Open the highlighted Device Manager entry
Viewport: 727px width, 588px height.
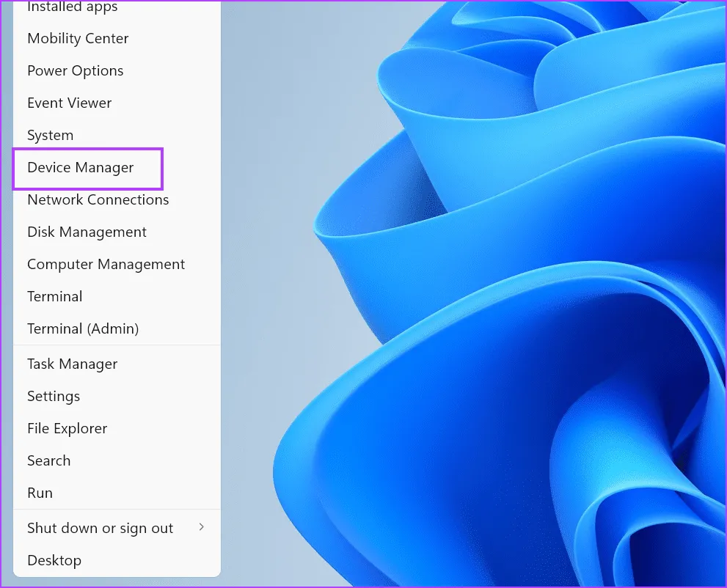pyautogui.click(x=81, y=168)
